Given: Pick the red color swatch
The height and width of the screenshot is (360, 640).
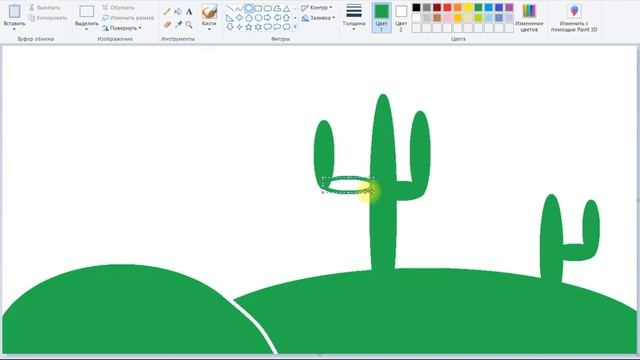Looking at the screenshot, I should (447, 7).
